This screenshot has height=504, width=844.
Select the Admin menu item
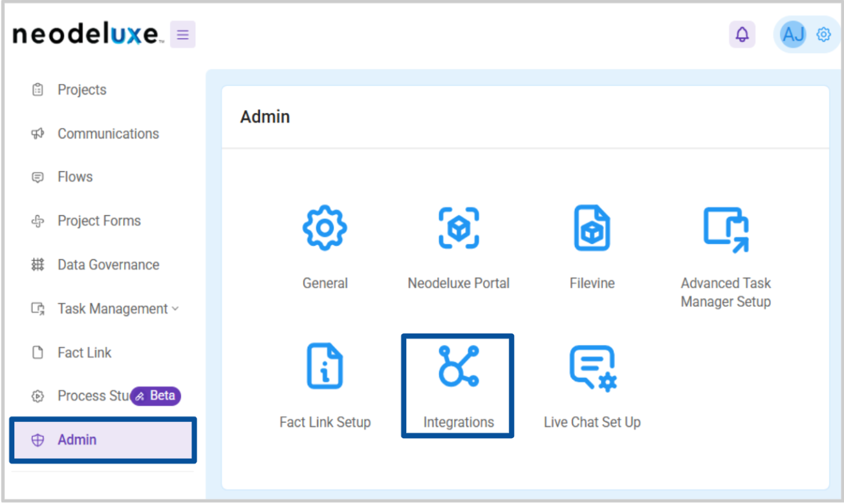(102, 440)
